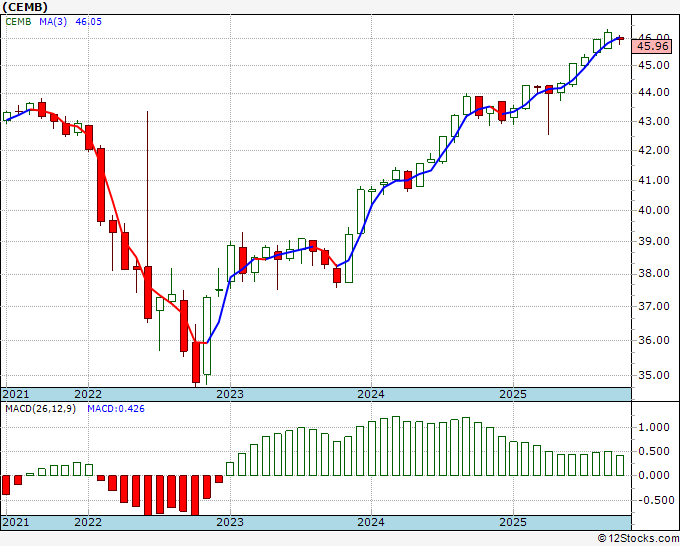Click the 45.00 price axis label
This screenshot has width=680, height=546.
(x=654, y=65)
